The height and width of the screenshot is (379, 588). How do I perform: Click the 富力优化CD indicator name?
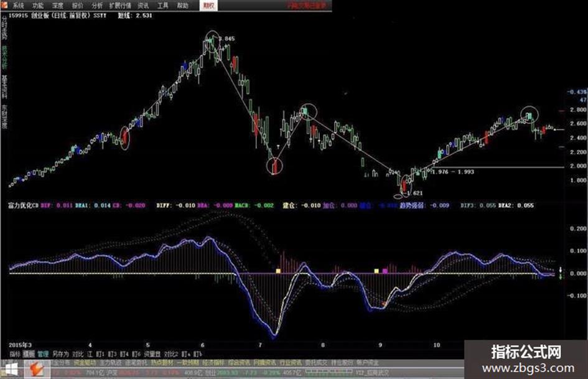23,205
